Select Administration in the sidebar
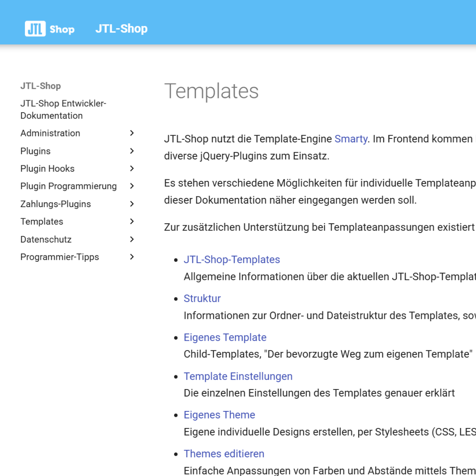The width and height of the screenshot is (476, 476). (50, 133)
